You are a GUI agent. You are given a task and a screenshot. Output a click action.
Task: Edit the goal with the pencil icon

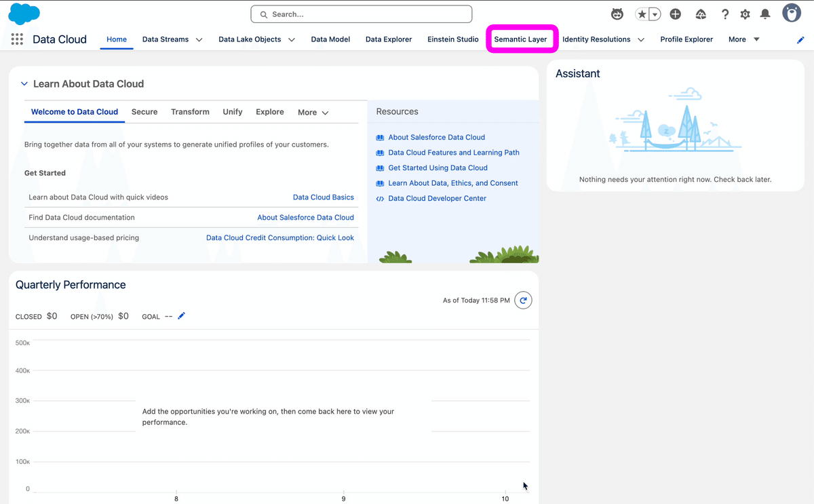(x=180, y=315)
